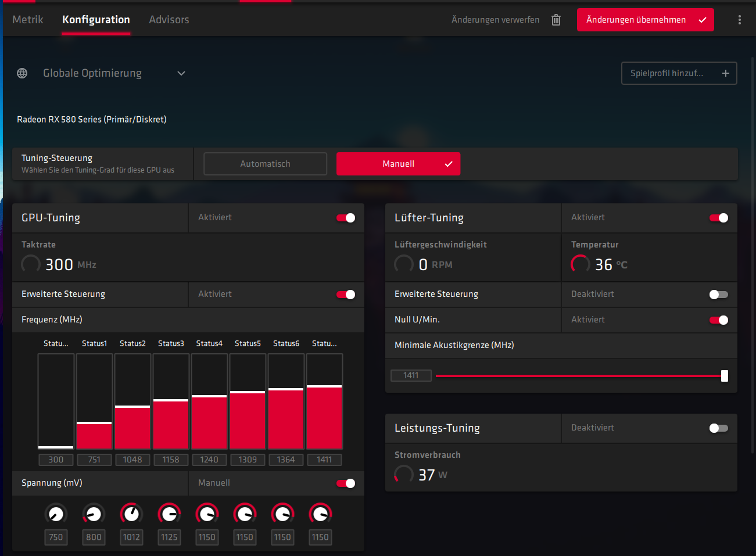
Task: Click the Status6 frequency bar
Action: pyautogui.click(x=286, y=401)
